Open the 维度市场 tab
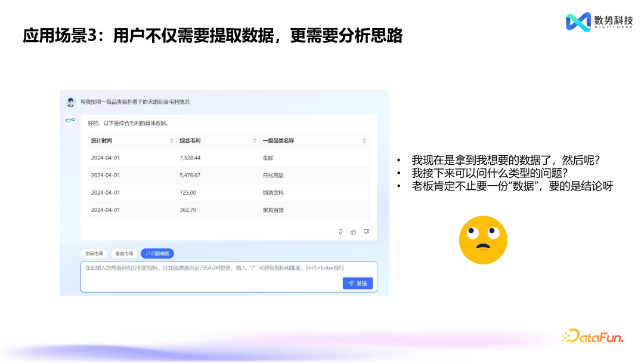The image size is (644, 363). (124, 253)
